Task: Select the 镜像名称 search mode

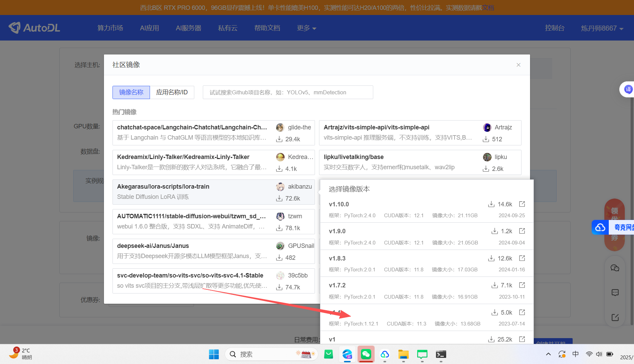Action: (x=131, y=92)
